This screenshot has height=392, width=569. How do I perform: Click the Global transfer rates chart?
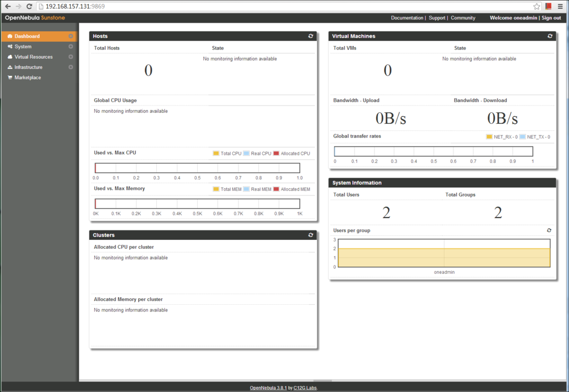pos(433,151)
